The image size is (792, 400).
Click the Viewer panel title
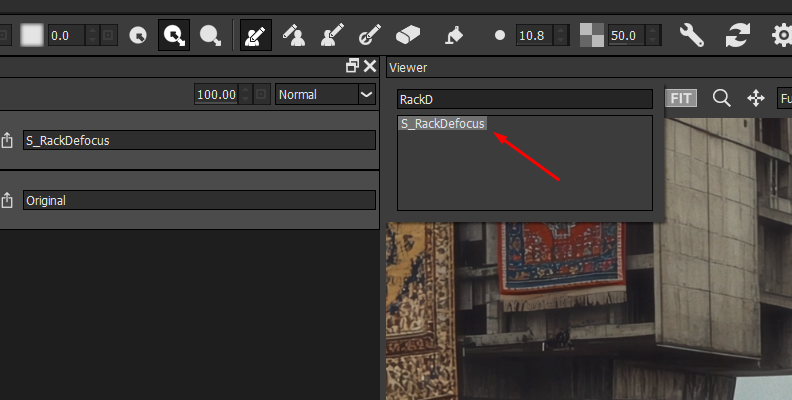[x=408, y=67]
